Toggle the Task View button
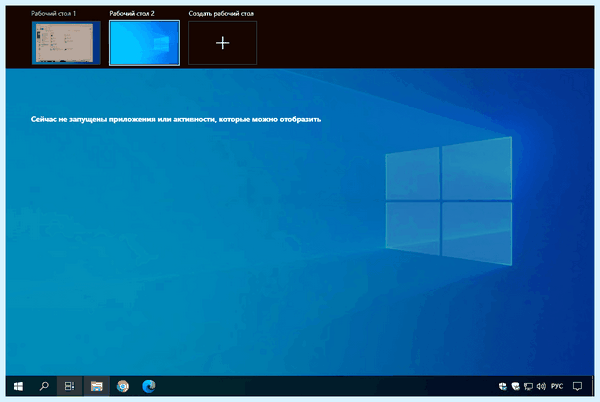The image size is (600, 402). [x=69, y=386]
